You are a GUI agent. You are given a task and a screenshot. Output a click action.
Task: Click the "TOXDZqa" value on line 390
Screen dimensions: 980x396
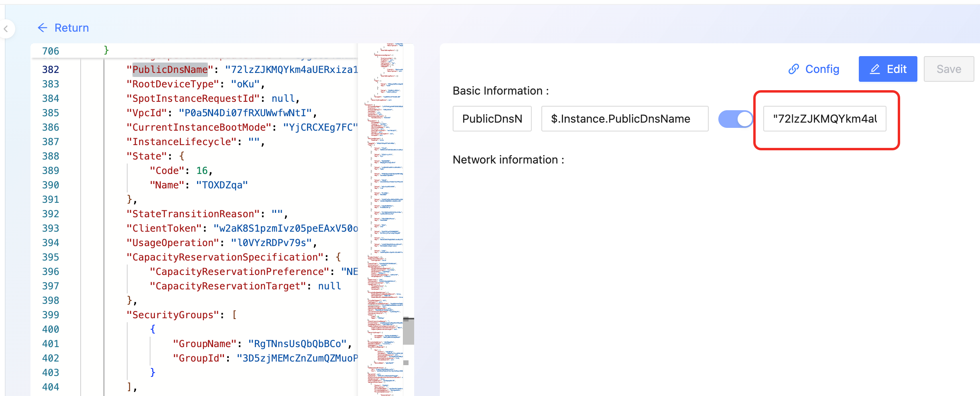pos(222,185)
